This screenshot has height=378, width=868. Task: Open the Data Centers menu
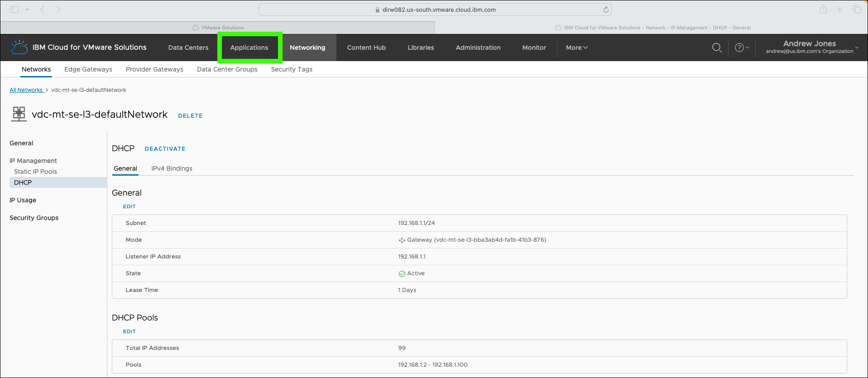pyautogui.click(x=188, y=48)
